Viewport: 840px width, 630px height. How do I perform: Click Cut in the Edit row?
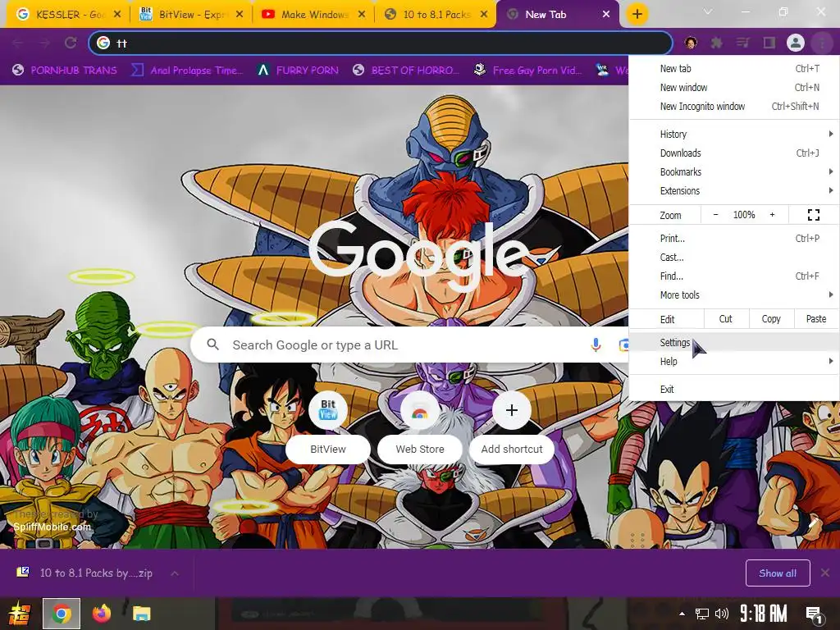coord(725,319)
